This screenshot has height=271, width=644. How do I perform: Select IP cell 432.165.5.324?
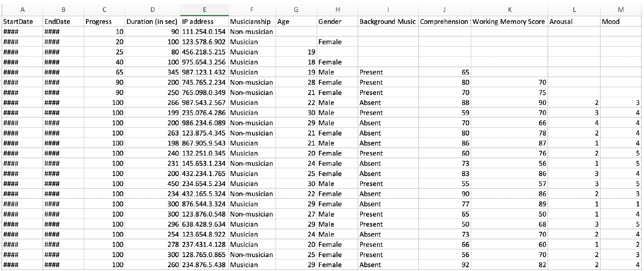205,194
